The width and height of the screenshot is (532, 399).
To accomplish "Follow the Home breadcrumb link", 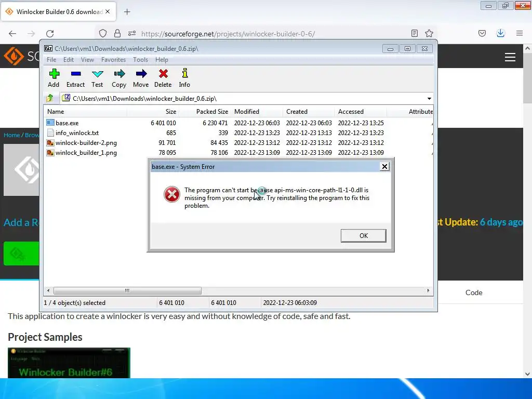I will 12,135.
